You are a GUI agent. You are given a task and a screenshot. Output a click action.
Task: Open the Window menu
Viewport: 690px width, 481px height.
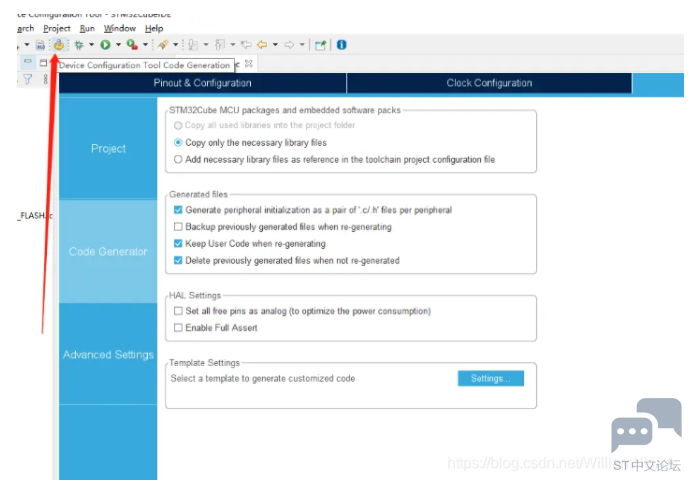tap(120, 28)
